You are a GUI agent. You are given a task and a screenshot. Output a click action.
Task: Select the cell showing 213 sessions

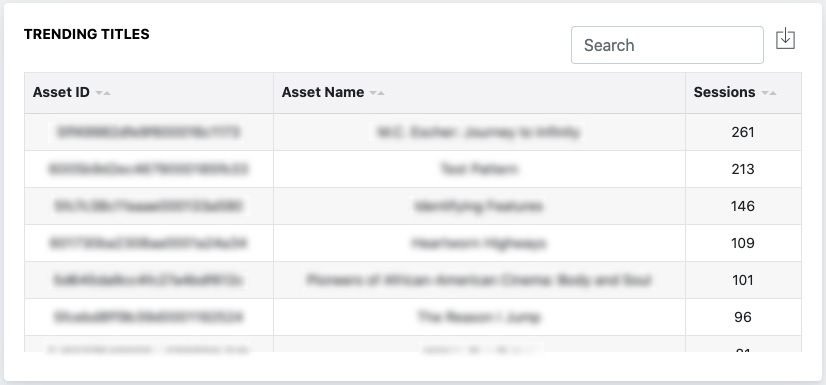pyautogui.click(x=743, y=169)
